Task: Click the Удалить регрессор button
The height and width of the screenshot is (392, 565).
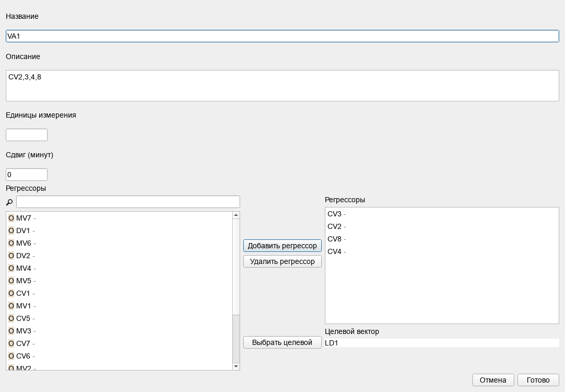Action: 282,261
